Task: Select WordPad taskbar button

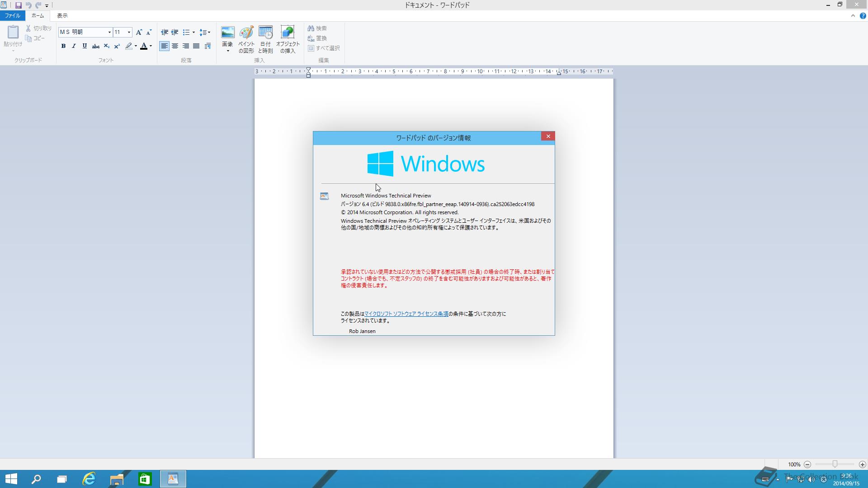Action: pos(173,479)
